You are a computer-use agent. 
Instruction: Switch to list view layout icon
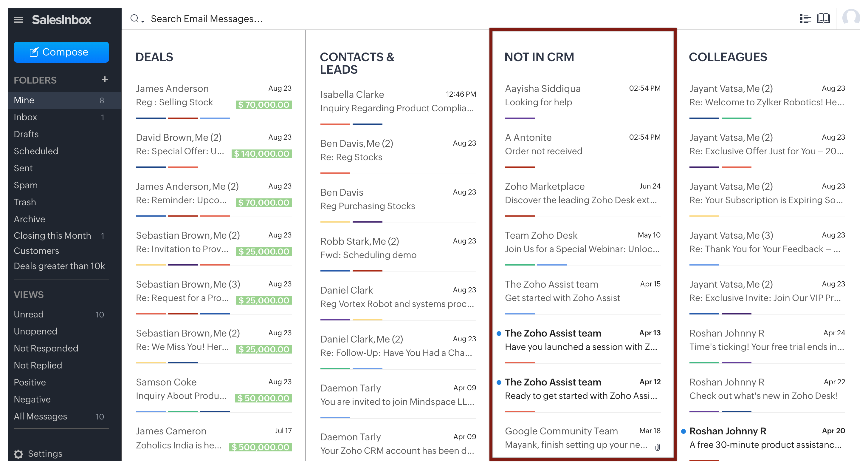coord(805,18)
